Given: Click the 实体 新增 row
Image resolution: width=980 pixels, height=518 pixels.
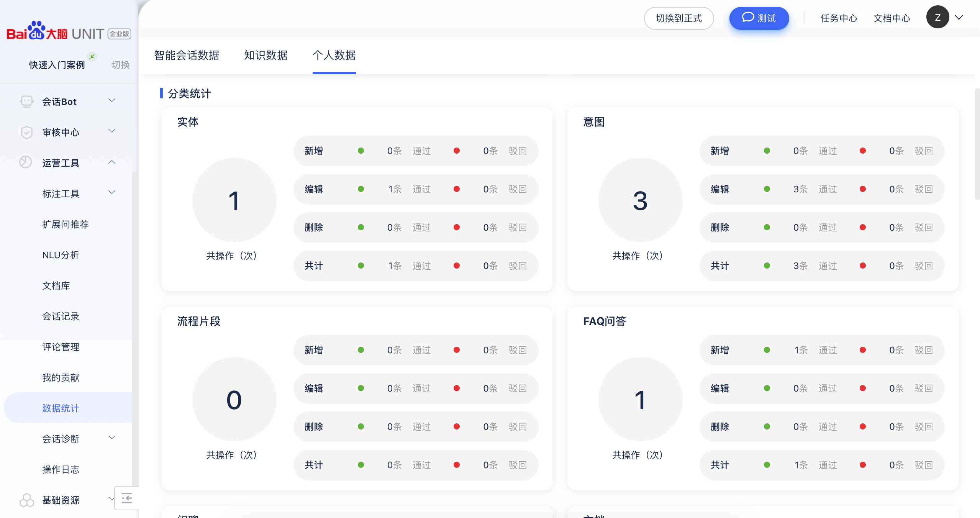Looking at the screenshot, I should click(x=416, y=151).
